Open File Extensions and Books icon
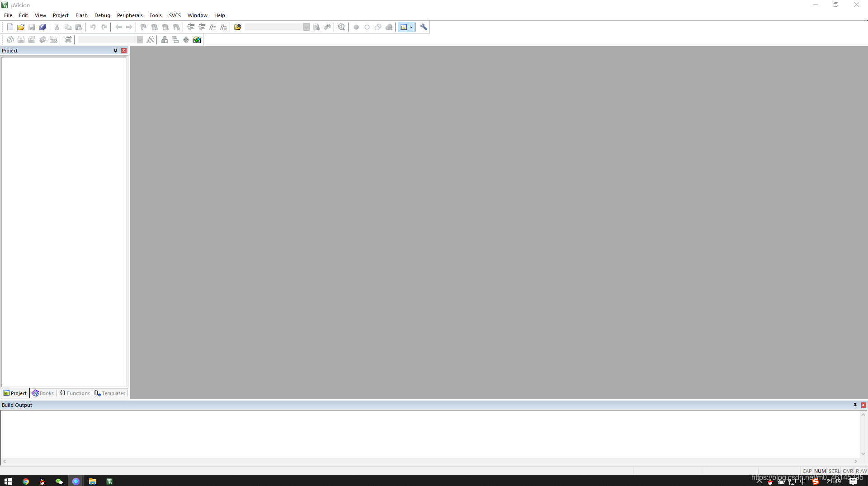Image resolution: width=868 pixels, height=486 pixels. coord(165,40)
